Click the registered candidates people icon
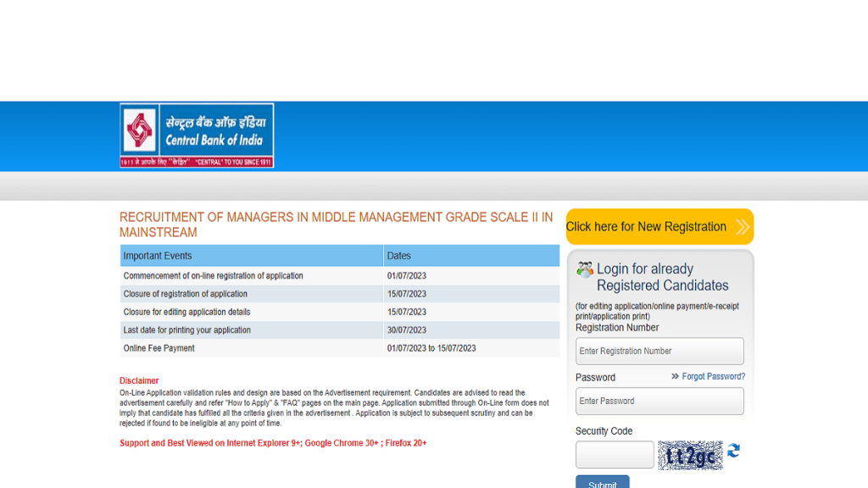The width and height of the screenshot is (868, 488). (585, 270)
